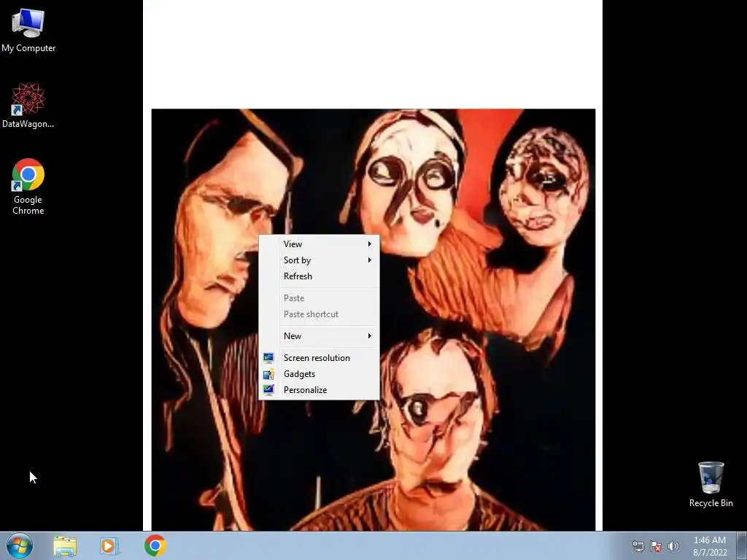Launch Windows Media Player from taskbar
This screenshot has height=560, width=747.
click(109, 546)
